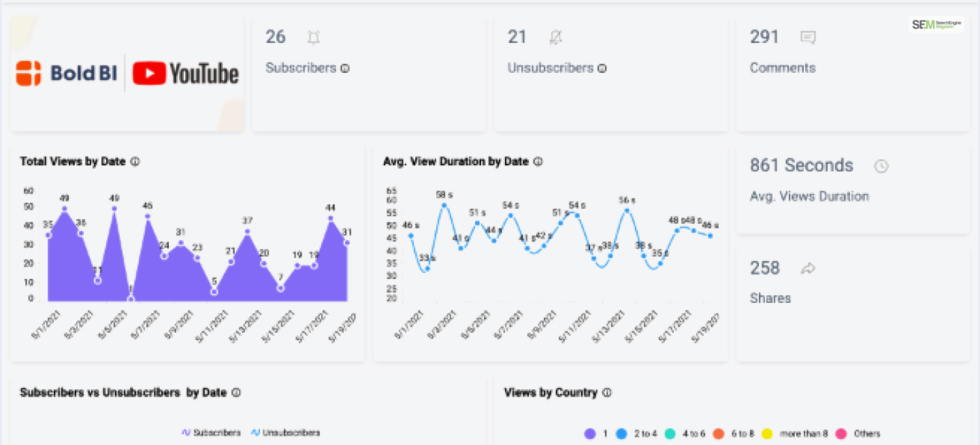Select the 58 s duration data point

(x=444, y=205)
